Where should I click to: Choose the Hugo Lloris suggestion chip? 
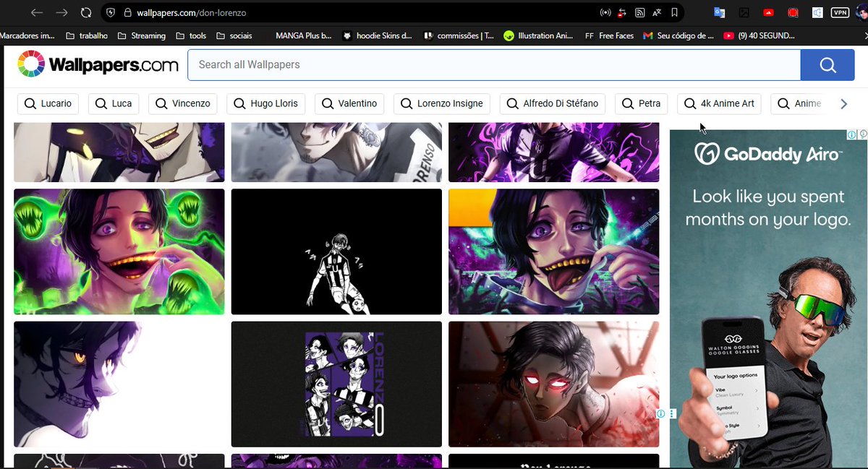[x=266, y=104]
